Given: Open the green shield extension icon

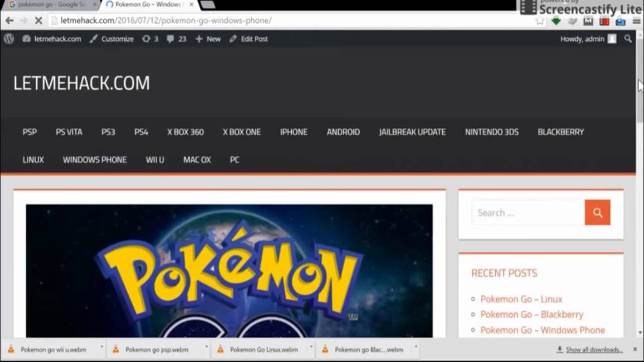Looking at the screenshot, I should coord(556,21).
